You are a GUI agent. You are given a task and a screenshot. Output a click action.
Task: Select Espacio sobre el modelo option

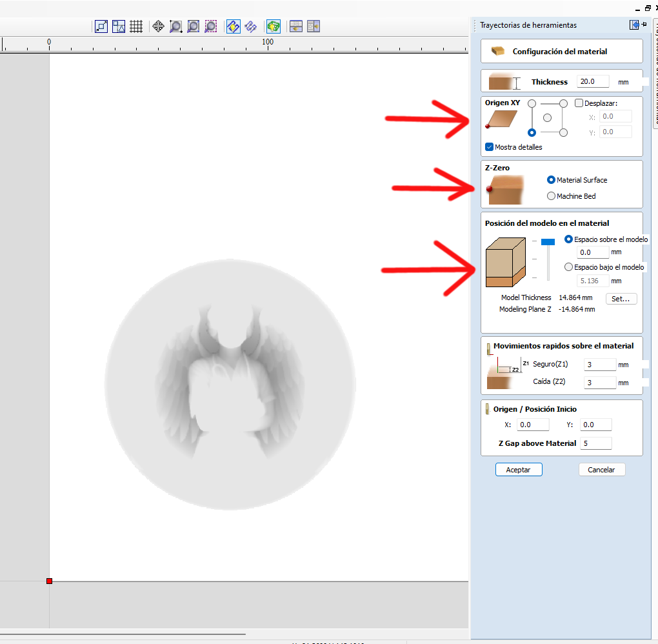(568, 239)
